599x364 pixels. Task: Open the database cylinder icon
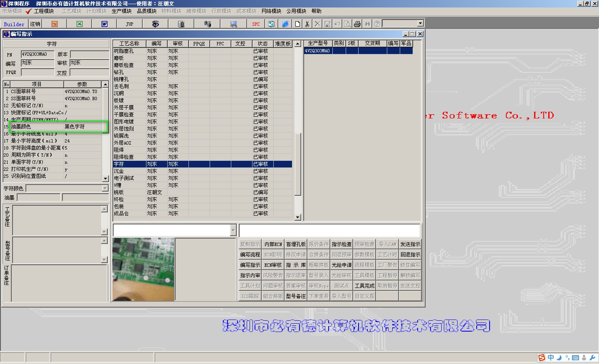(181, 24)
